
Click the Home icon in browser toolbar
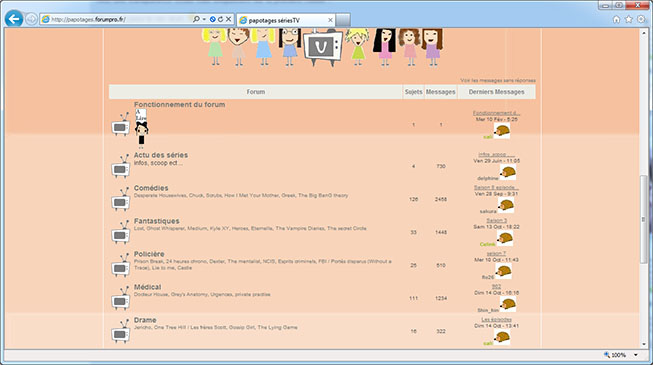click(x=616, y=19)
